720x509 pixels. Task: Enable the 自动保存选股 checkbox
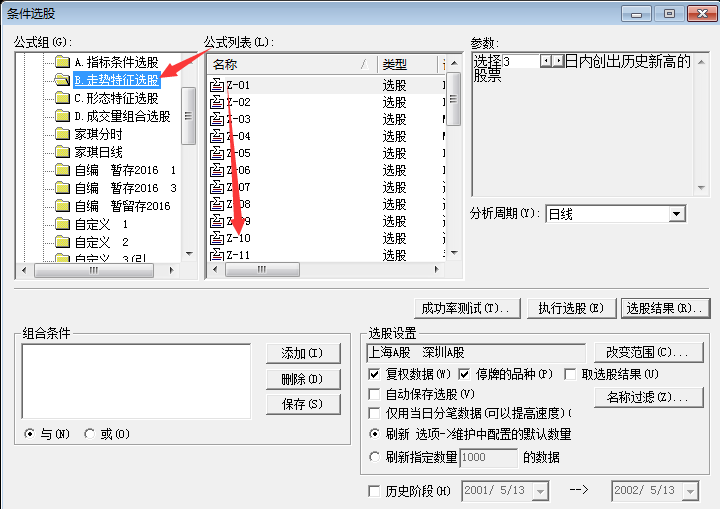click(x=375, y=394)
